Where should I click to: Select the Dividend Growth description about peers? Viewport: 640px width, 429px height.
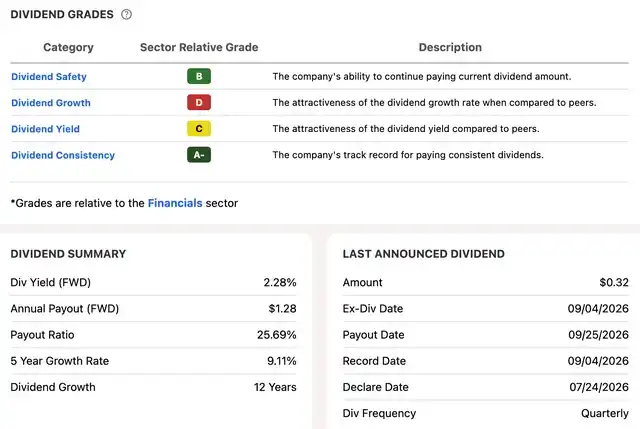click(x=435, y=103)
